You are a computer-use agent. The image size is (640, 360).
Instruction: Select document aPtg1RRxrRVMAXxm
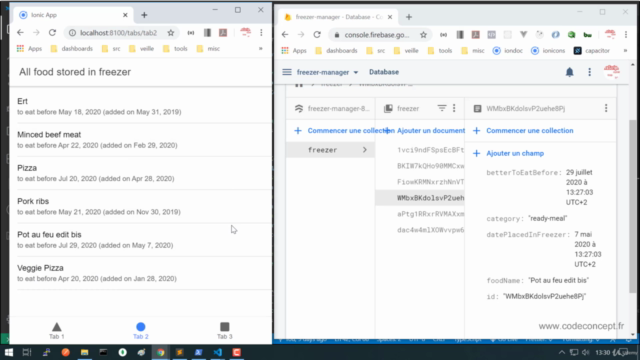click(x=430, y=214)
